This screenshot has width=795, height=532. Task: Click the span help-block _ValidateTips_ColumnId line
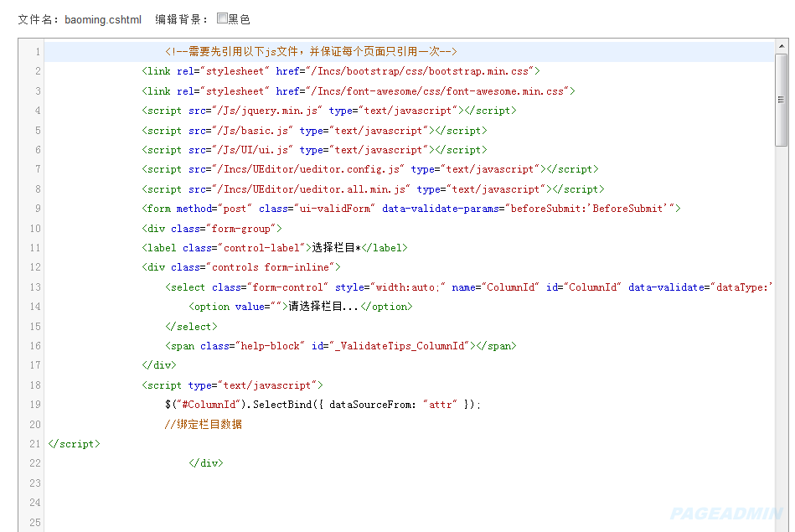click(341, 346)
